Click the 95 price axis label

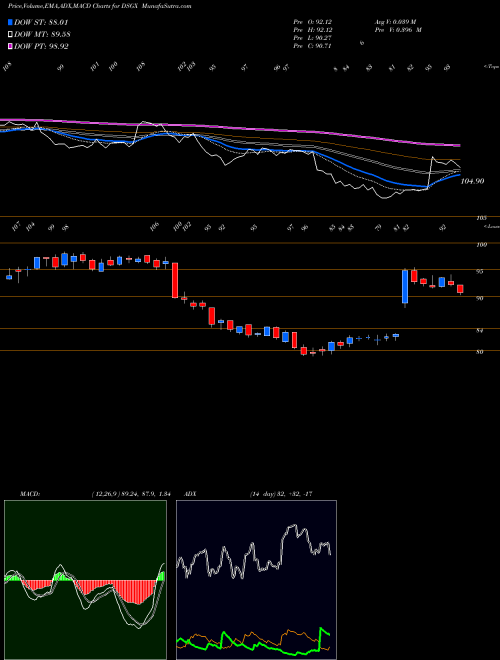point(479,272)
